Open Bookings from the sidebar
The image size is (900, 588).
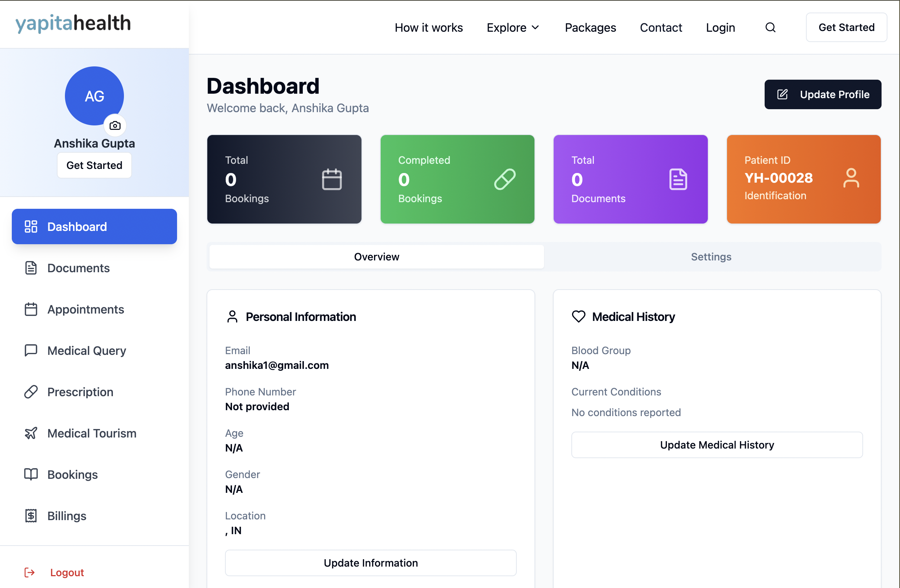94,474
